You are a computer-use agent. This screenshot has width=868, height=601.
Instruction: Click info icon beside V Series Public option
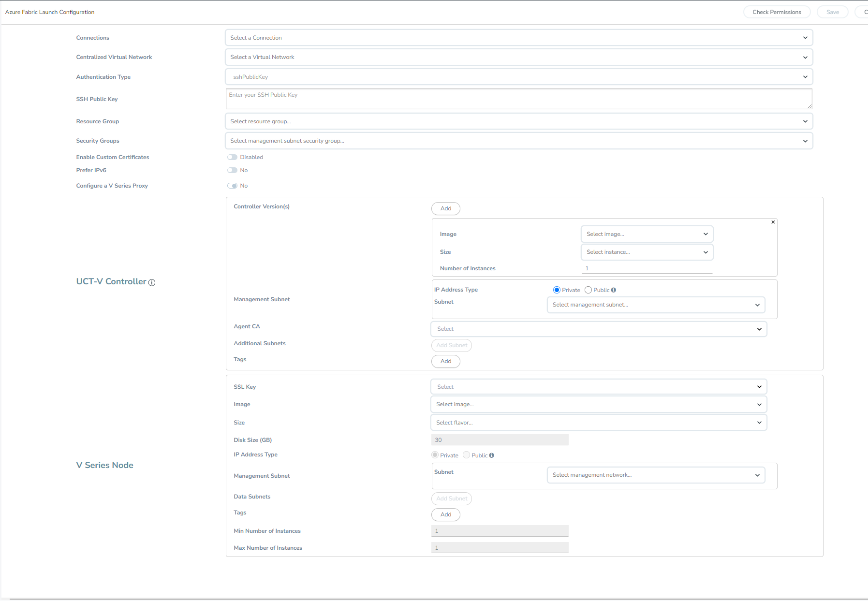tap(492, 455)
